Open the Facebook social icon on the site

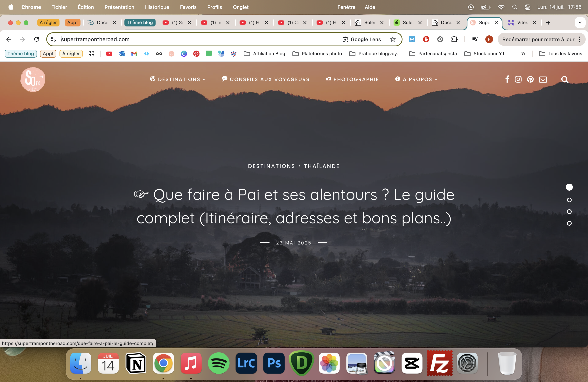click(507, 79)
